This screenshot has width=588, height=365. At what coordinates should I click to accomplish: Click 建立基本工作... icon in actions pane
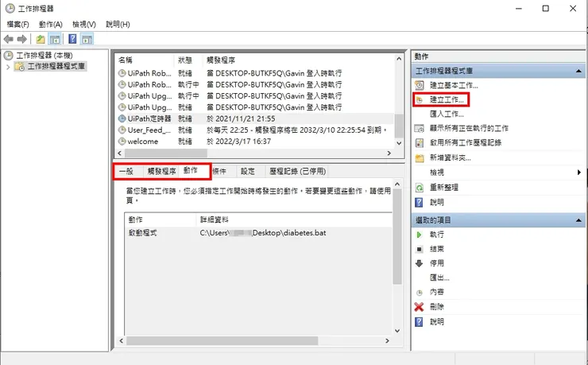point(420,85)
